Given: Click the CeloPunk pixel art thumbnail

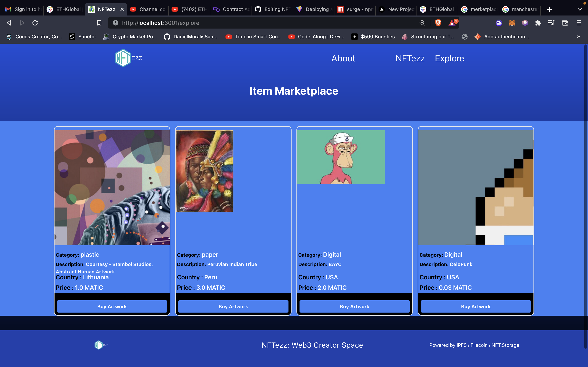Looking at the screenshot, I should [x=476, y=188].
